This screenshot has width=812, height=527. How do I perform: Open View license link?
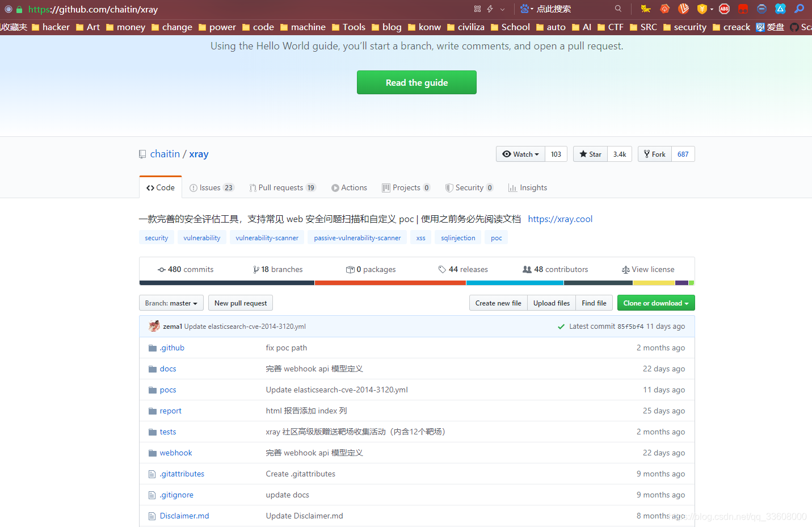[648, 269]
